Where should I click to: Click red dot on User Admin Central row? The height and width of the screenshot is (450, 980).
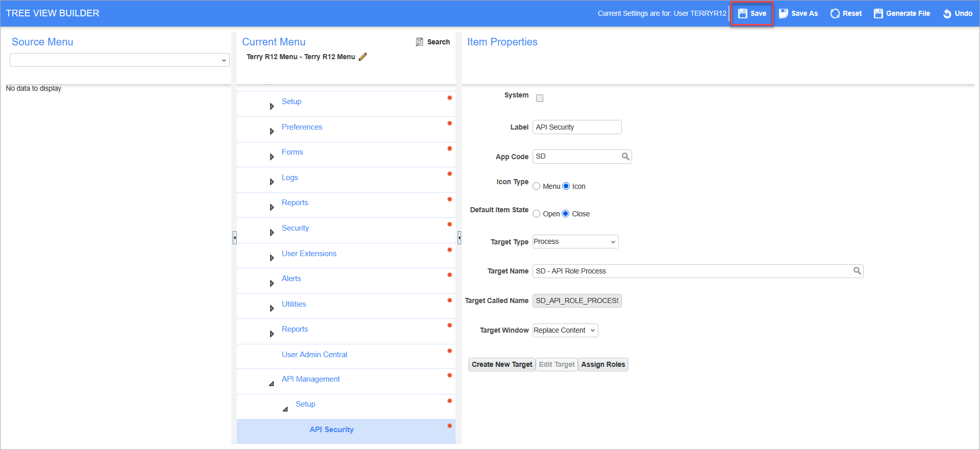point(449,351)
